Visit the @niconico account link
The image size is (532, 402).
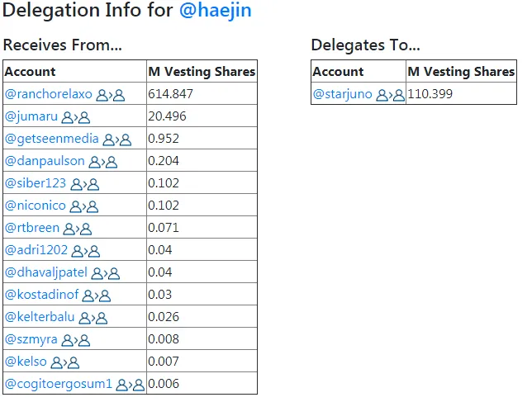coord(36,206)
